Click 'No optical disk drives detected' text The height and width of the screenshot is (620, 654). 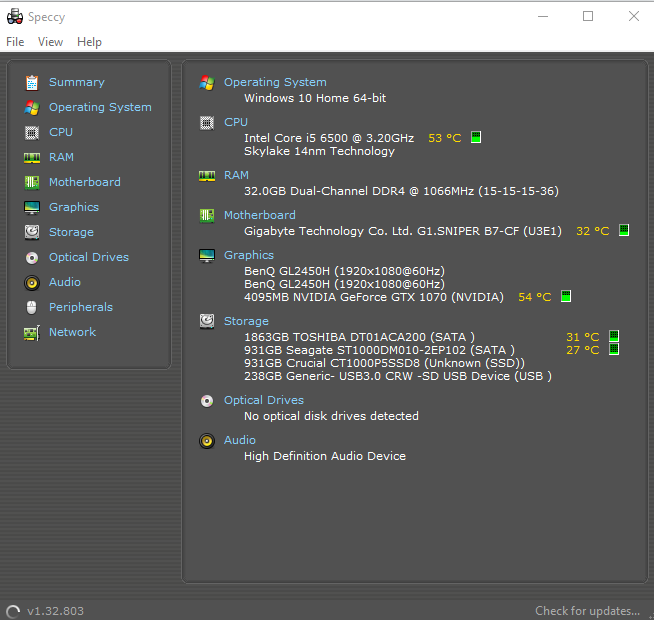click(331, 416)
